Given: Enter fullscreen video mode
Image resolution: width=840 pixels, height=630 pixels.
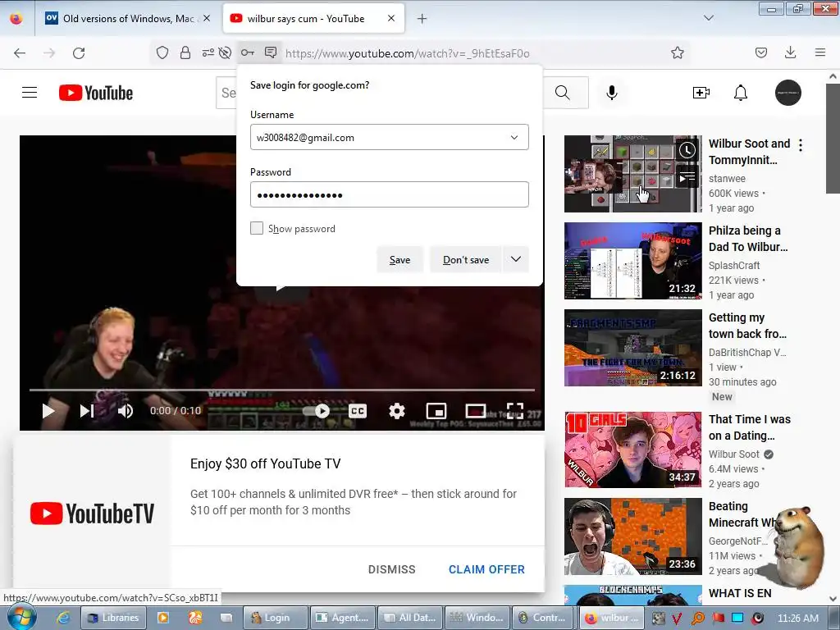Looking at the screenshot, I should pyautogui.click(x=515, y=411).
